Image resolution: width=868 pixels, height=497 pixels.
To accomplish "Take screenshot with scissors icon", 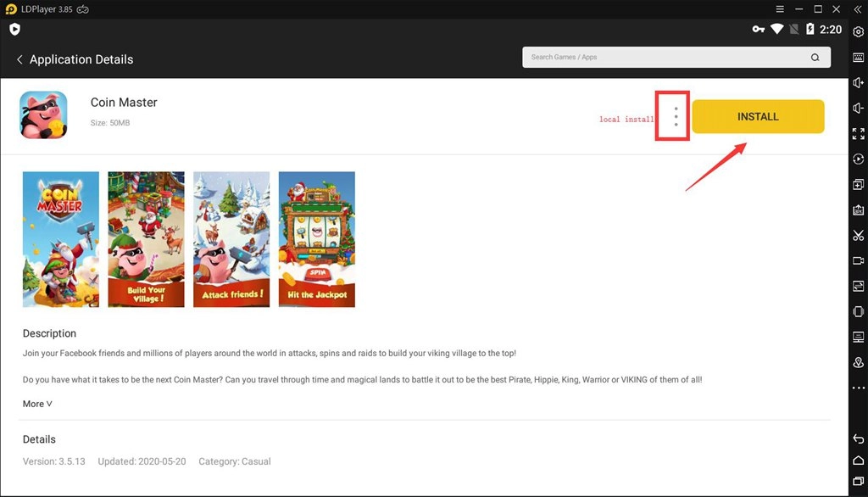I will pyautogui.click(x=858, y=236).
